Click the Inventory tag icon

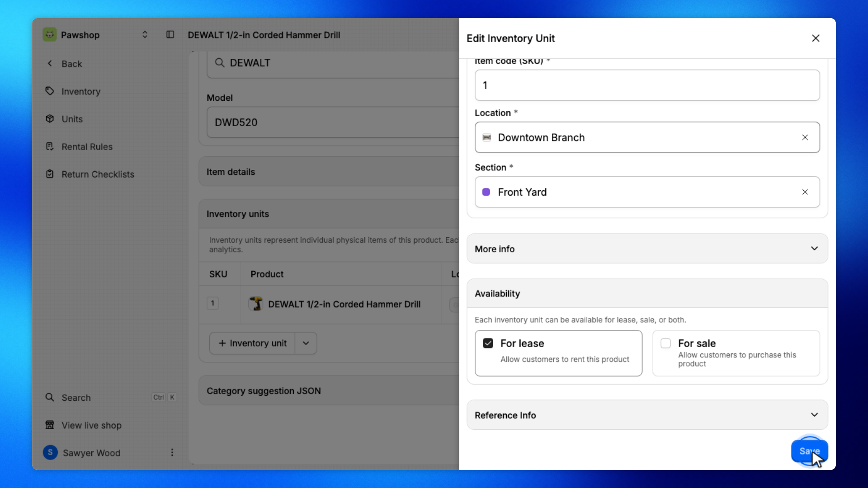pos(50,91)
